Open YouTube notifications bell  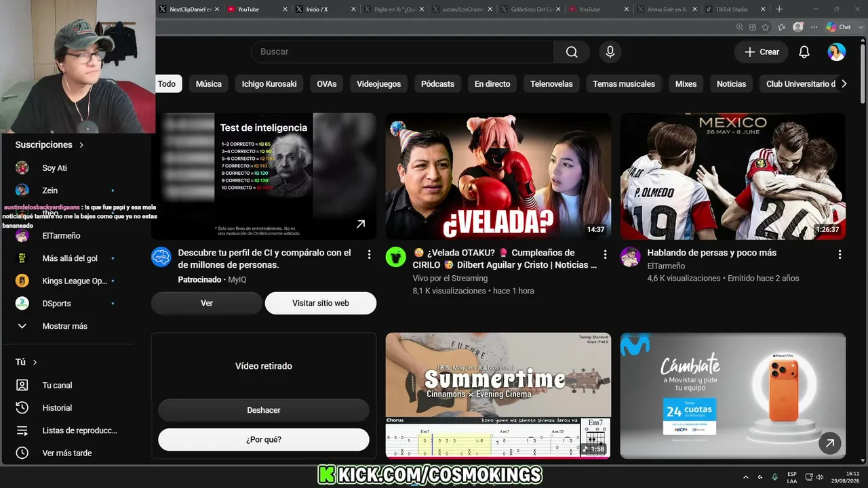point(804,52)
